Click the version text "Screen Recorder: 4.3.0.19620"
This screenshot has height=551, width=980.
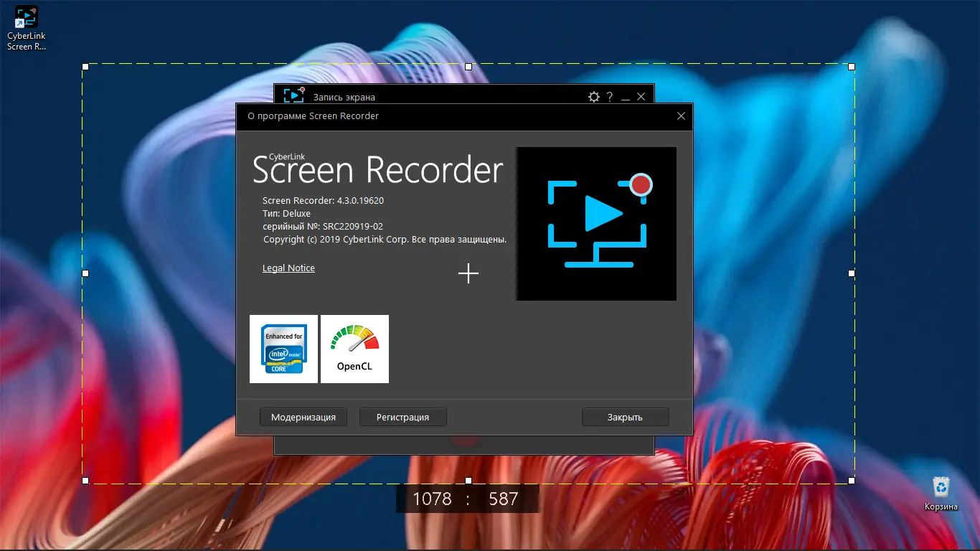(x=323, y=201)
